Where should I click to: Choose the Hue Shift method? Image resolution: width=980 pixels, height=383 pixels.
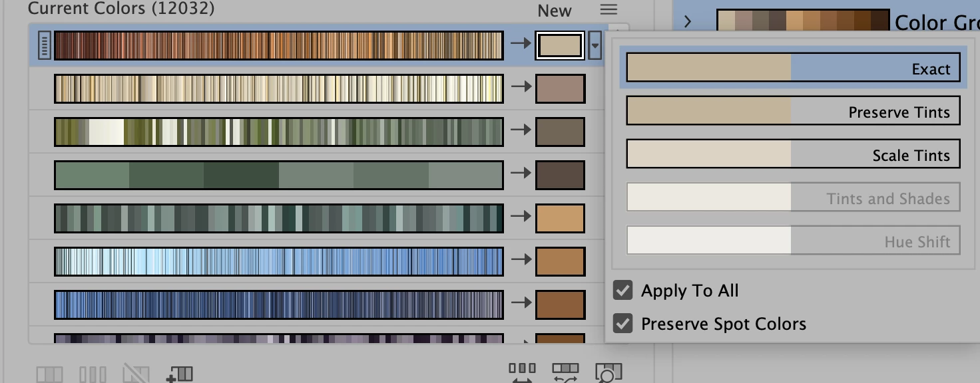click(793, 241)
